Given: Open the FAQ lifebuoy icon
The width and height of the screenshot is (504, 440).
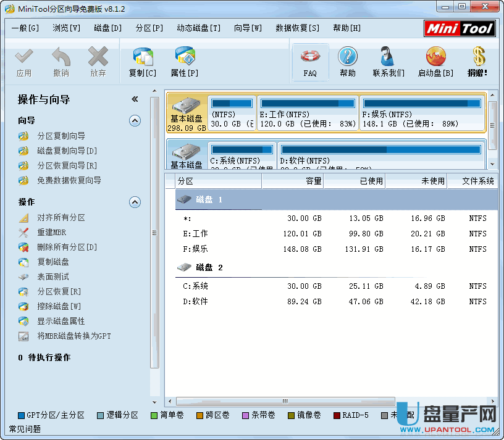Looking at the screenshot, I should pyautogui.click(x=310, y=62).
